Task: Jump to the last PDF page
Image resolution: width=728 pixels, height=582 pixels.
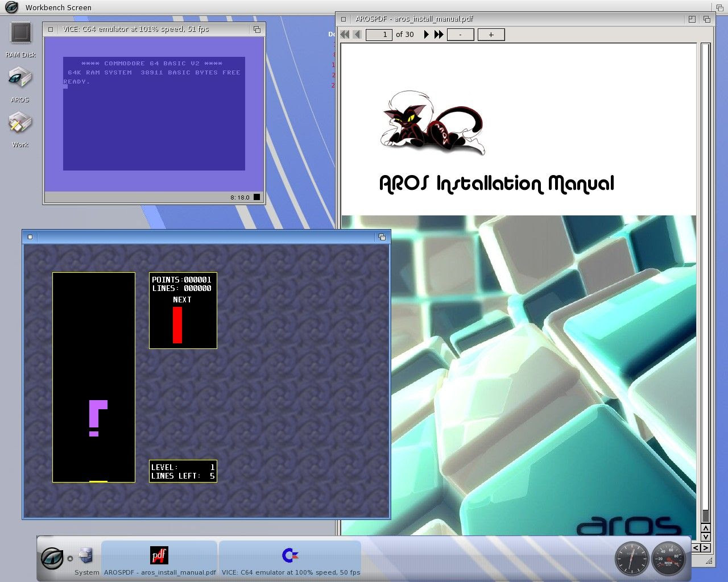Action: pos(439,35)
